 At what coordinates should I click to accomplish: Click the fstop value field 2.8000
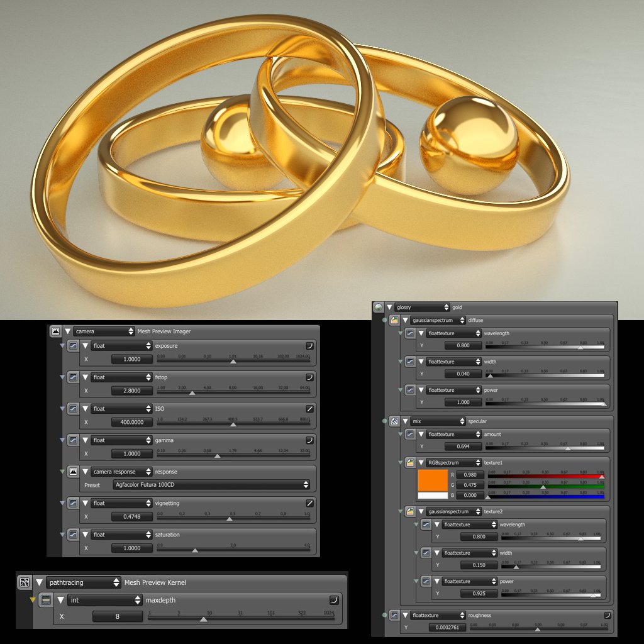[x=132, y=391]
